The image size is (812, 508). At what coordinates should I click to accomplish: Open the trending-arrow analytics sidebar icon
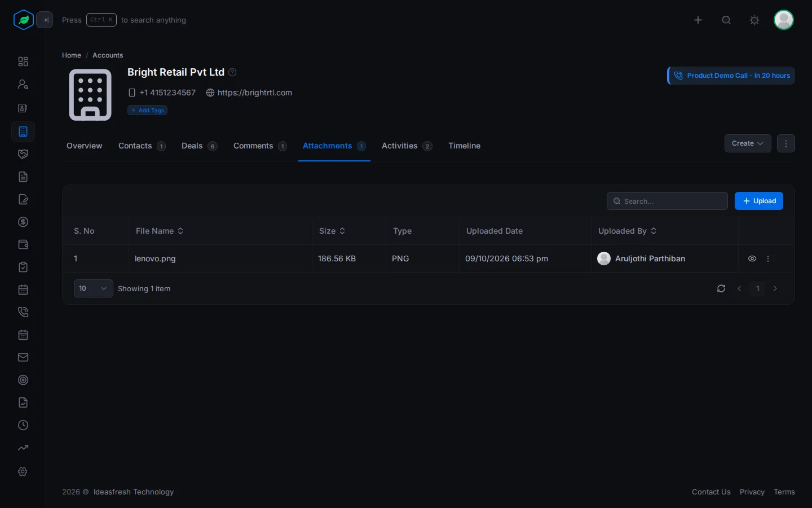(x=23, y=448)
